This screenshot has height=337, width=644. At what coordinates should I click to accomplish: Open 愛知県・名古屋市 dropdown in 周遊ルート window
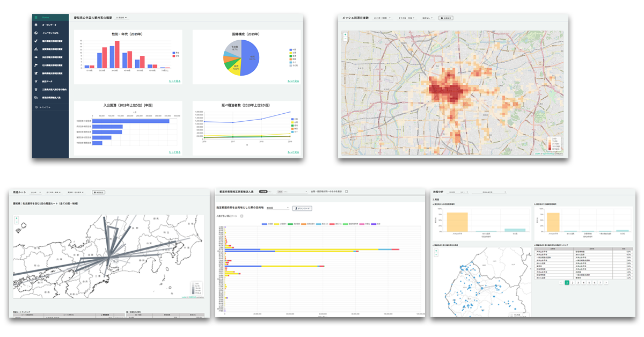pos(77,192)
